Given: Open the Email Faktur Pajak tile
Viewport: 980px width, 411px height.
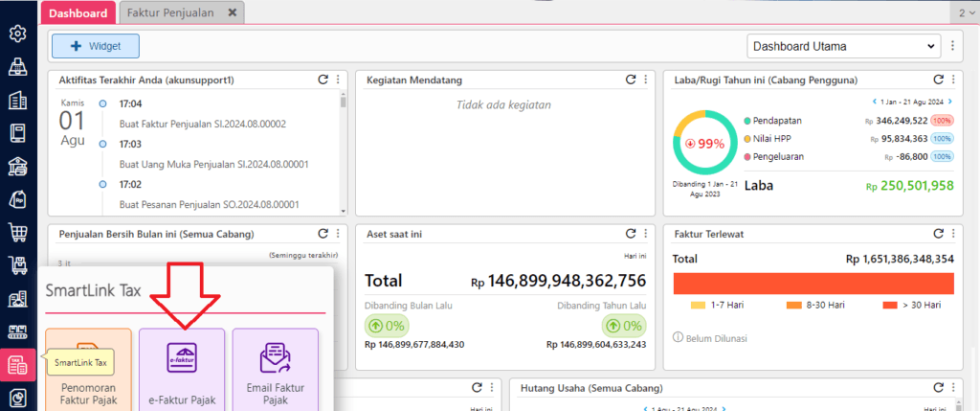Looking at the screenshot, I should click(x=276, y=369).
